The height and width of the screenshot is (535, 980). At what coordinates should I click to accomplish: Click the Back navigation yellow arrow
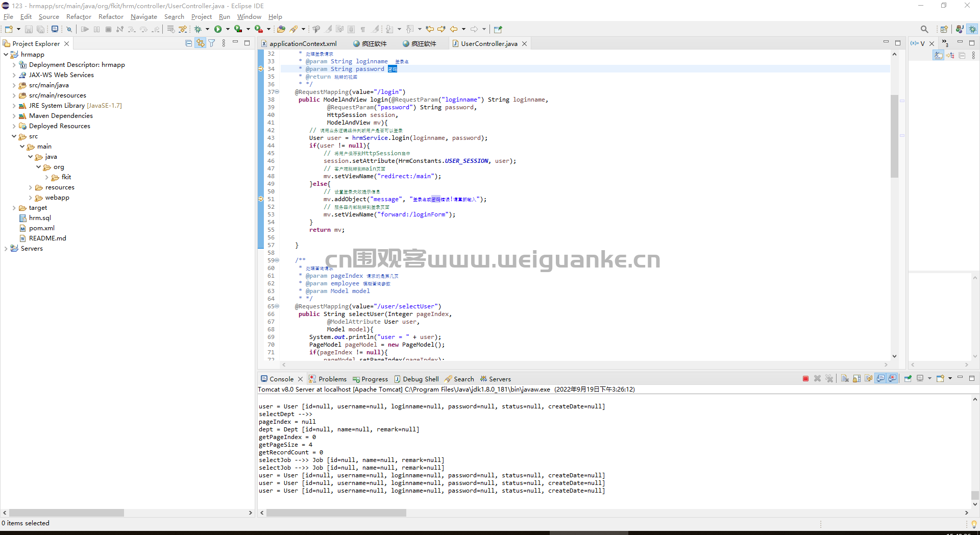tap(454, 29)
